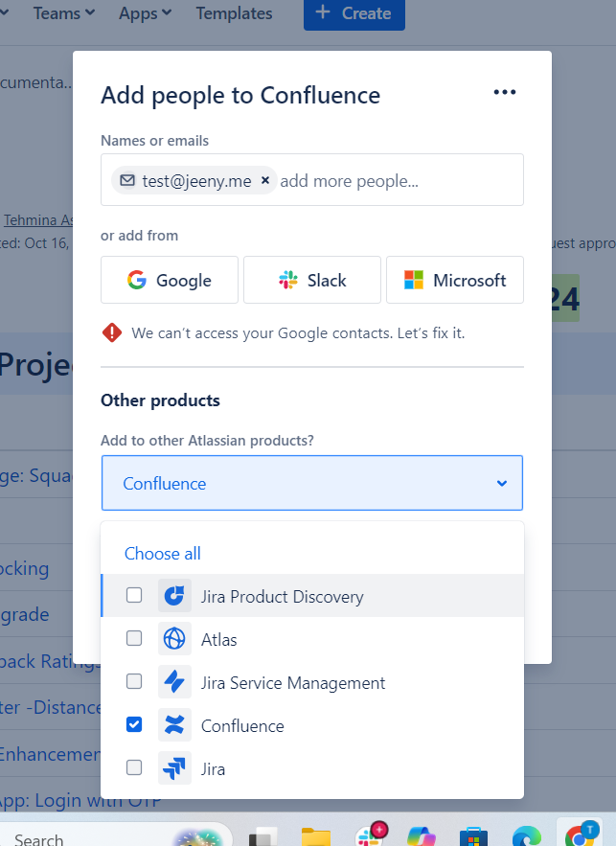
Task: Tick the Jira Service Management checkbox
Action: click(134, 682)
